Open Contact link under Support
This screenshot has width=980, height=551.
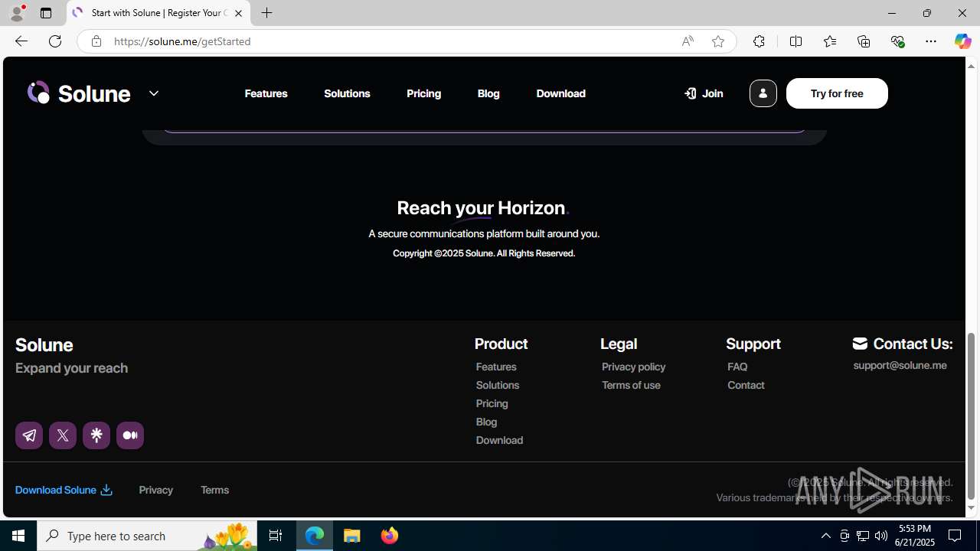(x=746, y=385)
